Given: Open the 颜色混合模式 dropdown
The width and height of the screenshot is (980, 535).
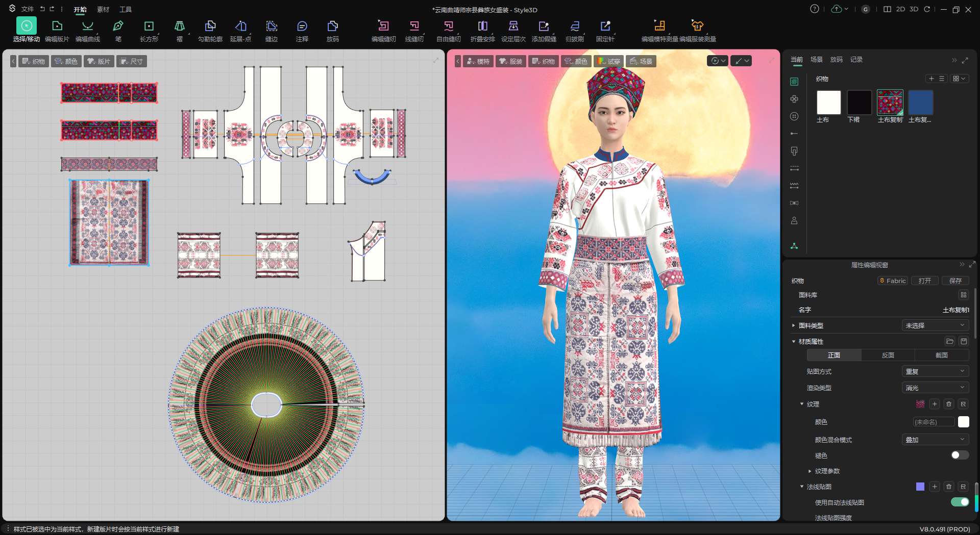Looking at the screenshot, I should point(935,440).
